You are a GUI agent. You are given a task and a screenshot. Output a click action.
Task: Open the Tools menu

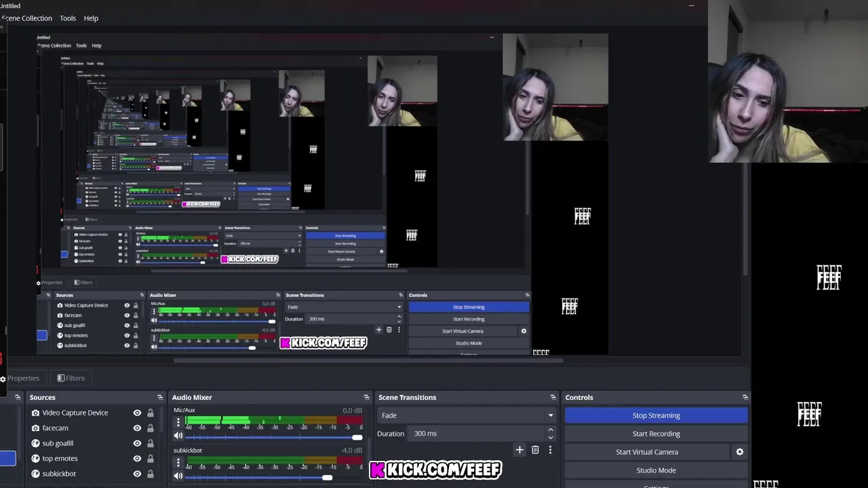tap(68, 18)
